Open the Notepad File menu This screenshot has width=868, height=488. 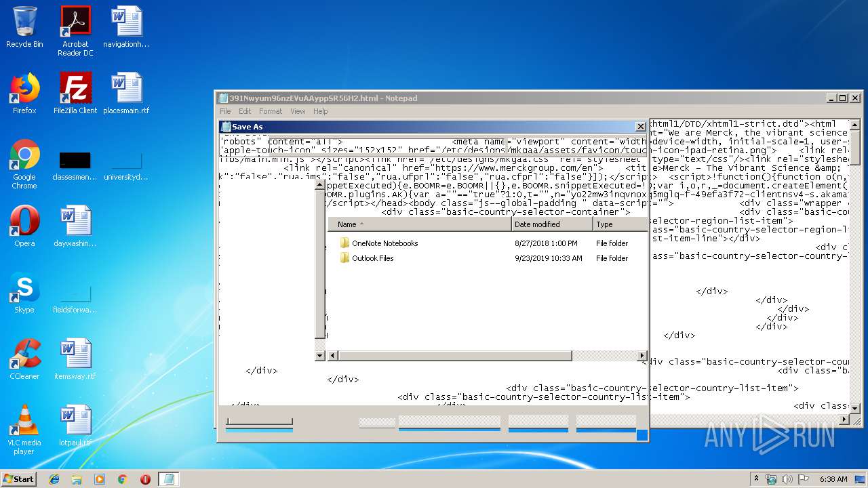click(225, 111)
